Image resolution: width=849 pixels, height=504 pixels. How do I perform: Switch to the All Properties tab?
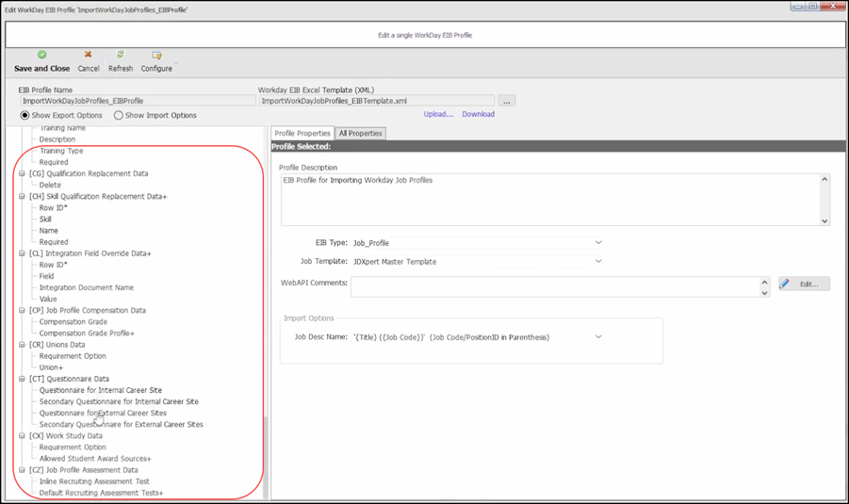click(x=360, y=134)
